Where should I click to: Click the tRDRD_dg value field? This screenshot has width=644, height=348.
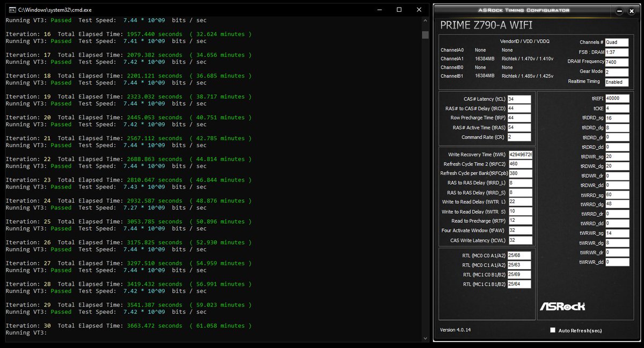(x=617, y=128)
